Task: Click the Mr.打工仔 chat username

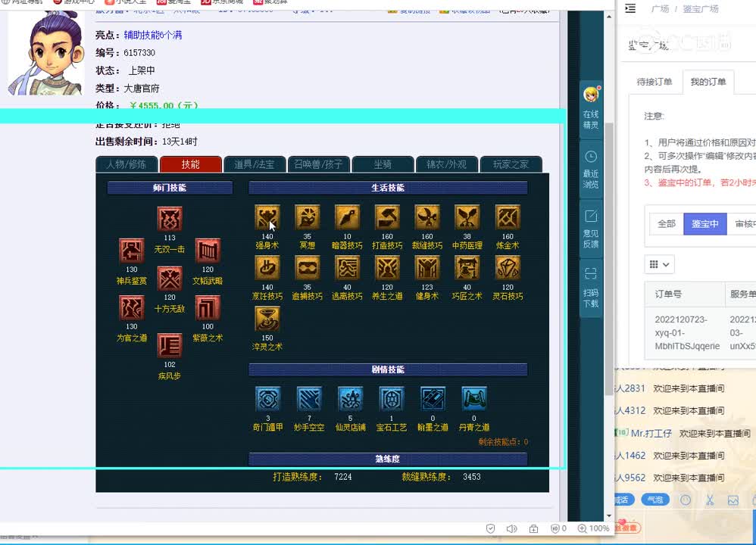Action: point(651,433)
